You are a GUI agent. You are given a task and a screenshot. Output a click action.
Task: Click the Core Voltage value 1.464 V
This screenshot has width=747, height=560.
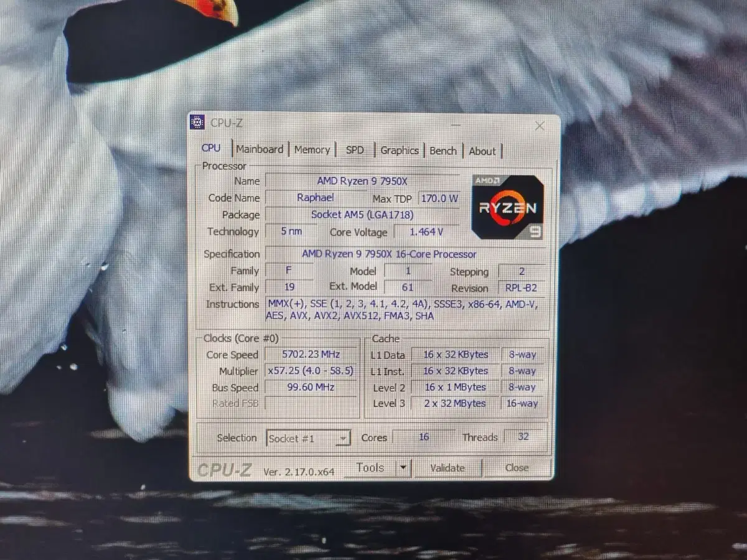426,231
